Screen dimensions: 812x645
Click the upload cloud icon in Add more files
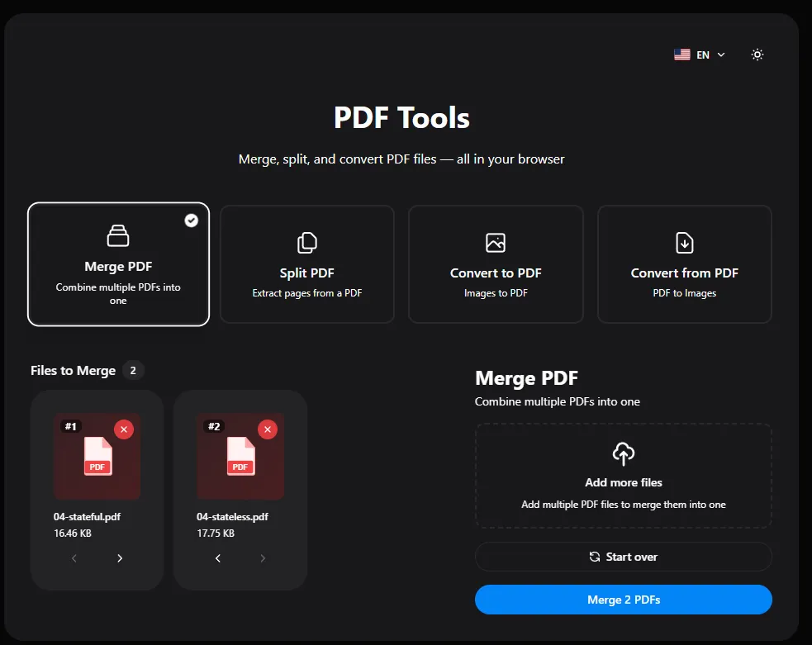tap(623, 453)
